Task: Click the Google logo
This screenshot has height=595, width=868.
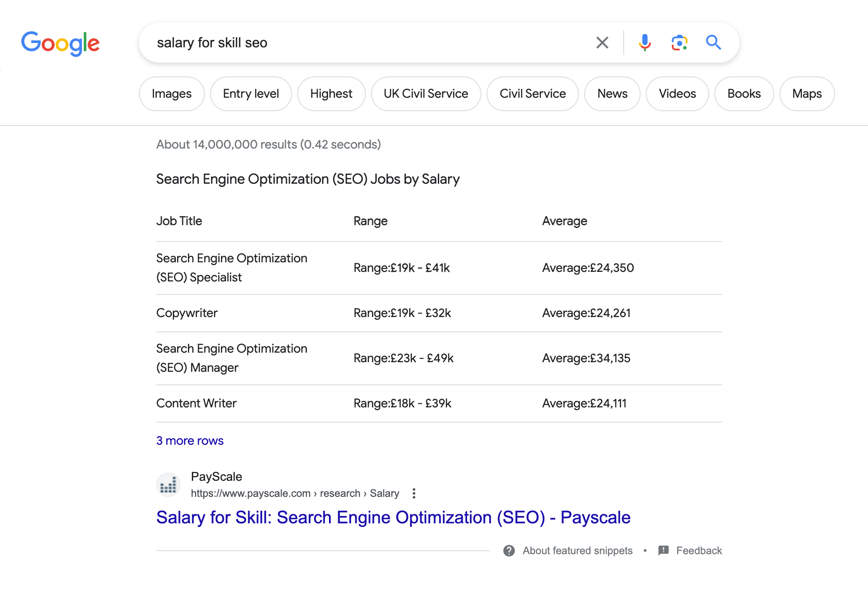Action: (x=60, y=43)
